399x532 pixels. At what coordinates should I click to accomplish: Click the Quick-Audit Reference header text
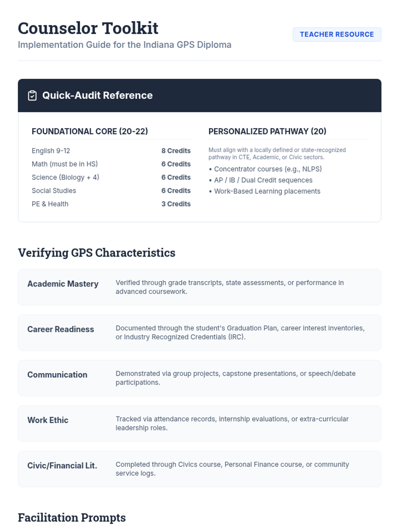click(x=97, y=95)
